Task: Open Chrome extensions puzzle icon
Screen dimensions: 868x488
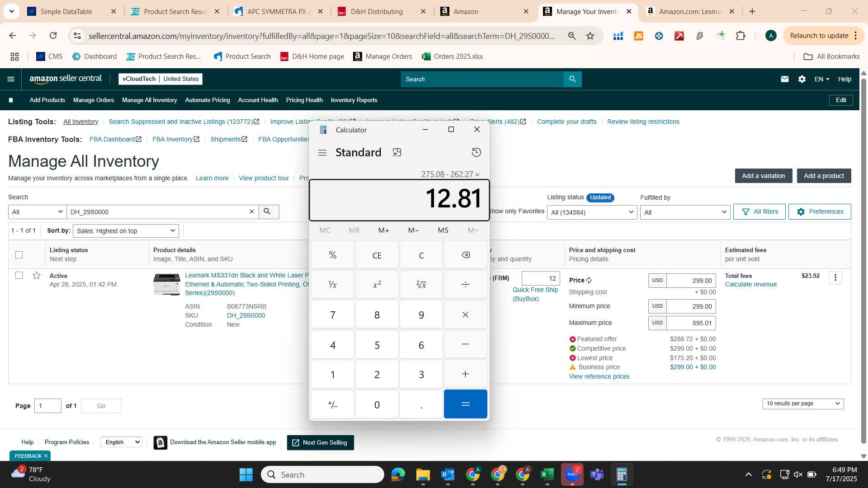Action: [x=741, y=36]
